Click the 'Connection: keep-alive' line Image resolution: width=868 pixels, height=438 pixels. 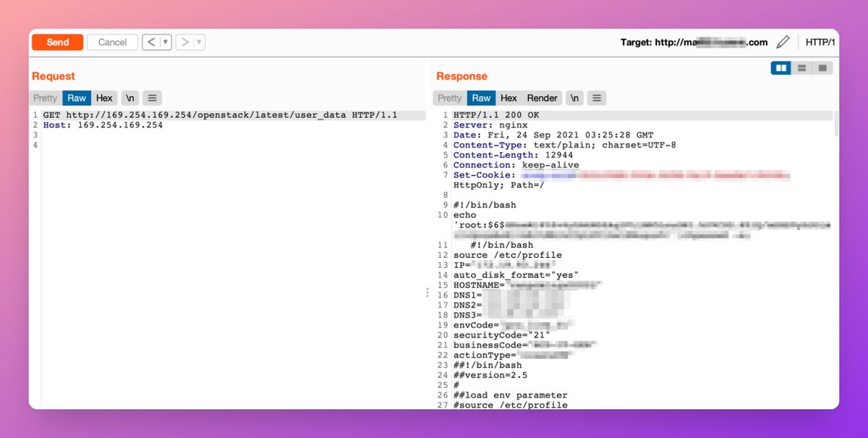[x=516, y=165]
